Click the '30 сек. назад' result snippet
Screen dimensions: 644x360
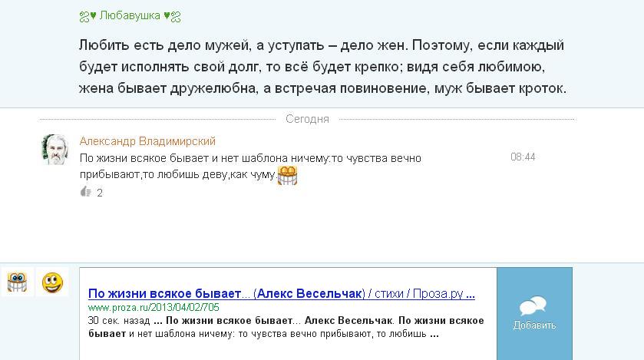[286, 326]
